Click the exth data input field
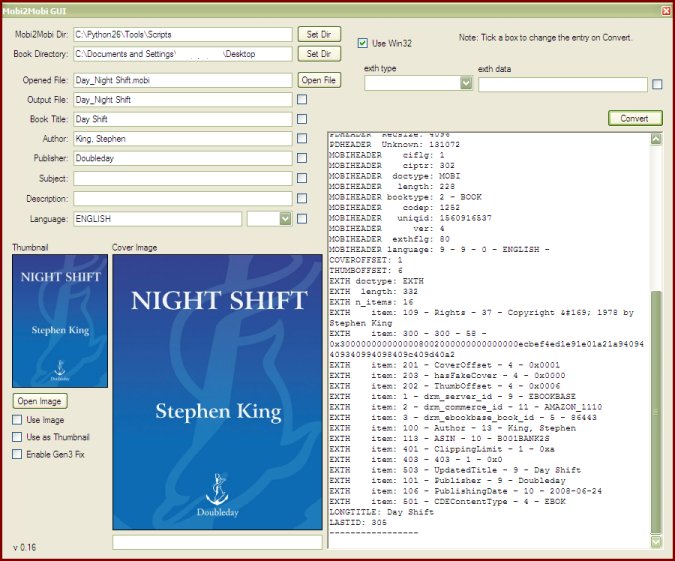Image resolution: width=675 pixels, height=561 pixels. (563, 84)
